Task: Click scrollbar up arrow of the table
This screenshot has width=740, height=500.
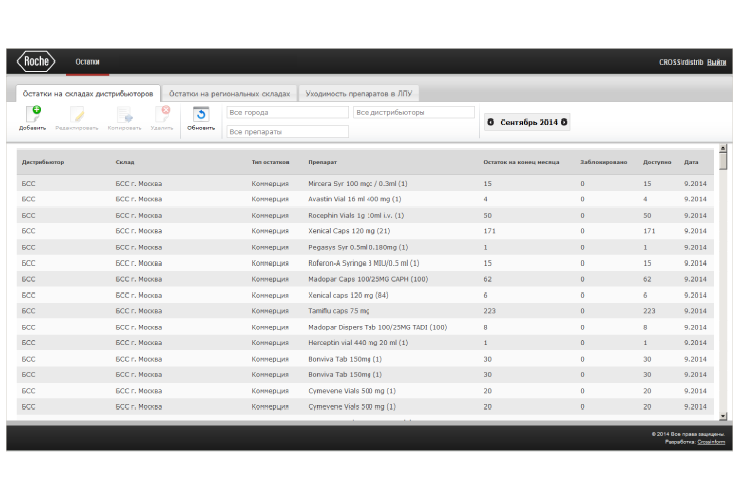Action: pos(723,152)
